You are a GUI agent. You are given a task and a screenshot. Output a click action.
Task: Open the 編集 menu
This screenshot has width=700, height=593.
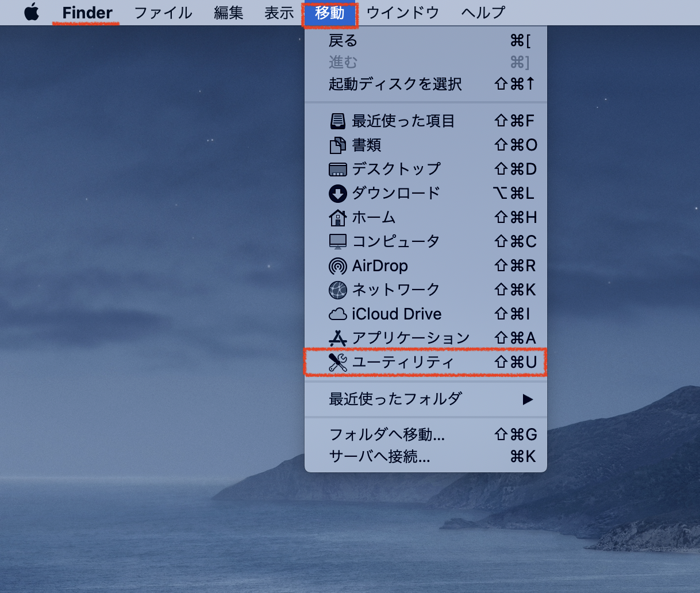229,13
